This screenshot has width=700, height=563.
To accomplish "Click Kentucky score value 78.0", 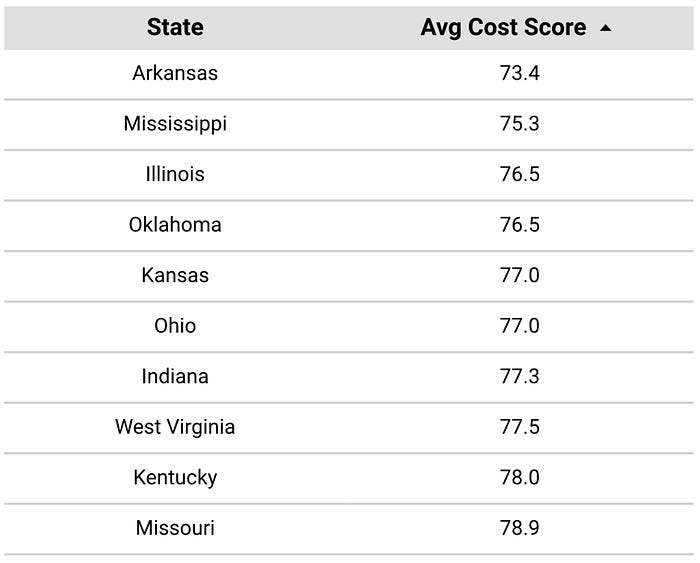I will point(519,477).
